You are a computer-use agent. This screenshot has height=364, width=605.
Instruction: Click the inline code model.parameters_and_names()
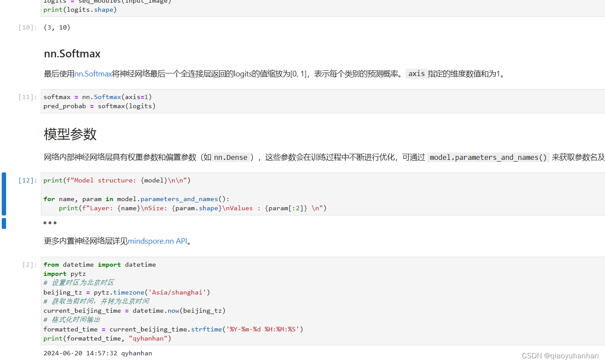coord(489,157)
